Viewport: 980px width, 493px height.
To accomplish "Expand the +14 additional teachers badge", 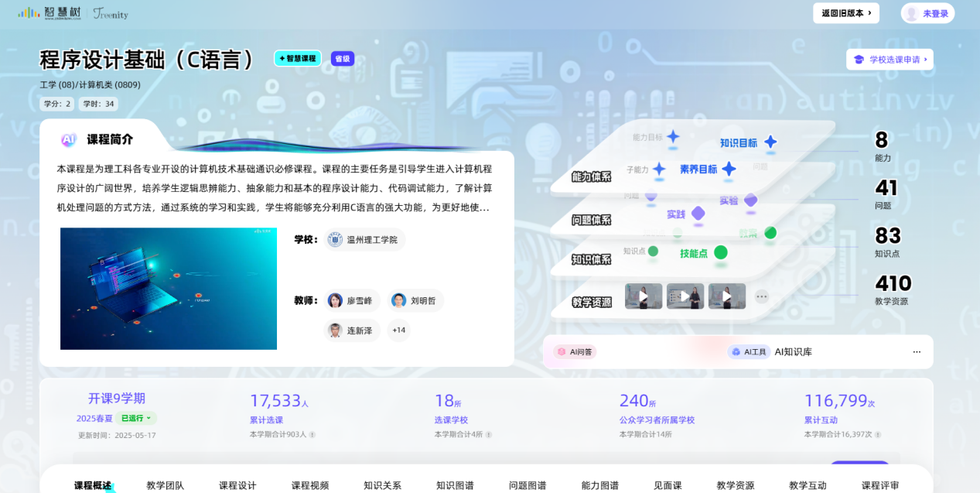I will tap(399, 330).
